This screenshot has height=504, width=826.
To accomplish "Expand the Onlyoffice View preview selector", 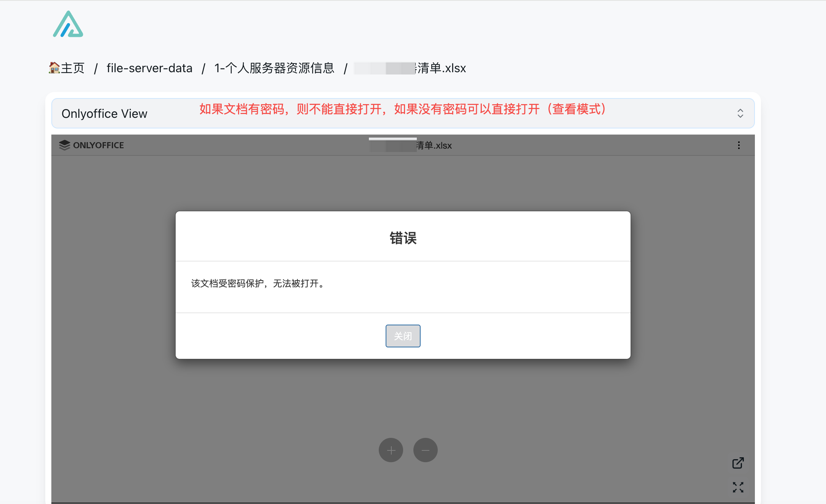I will coord(104,114).
